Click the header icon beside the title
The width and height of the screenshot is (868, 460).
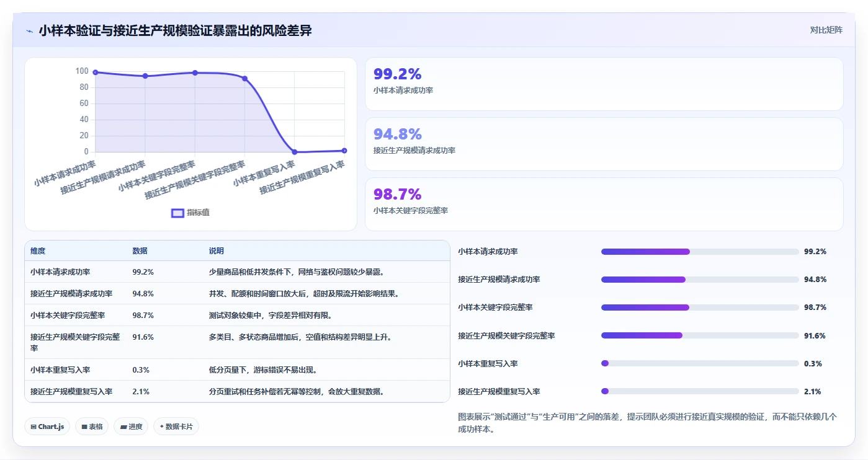(x=29, y=31)
